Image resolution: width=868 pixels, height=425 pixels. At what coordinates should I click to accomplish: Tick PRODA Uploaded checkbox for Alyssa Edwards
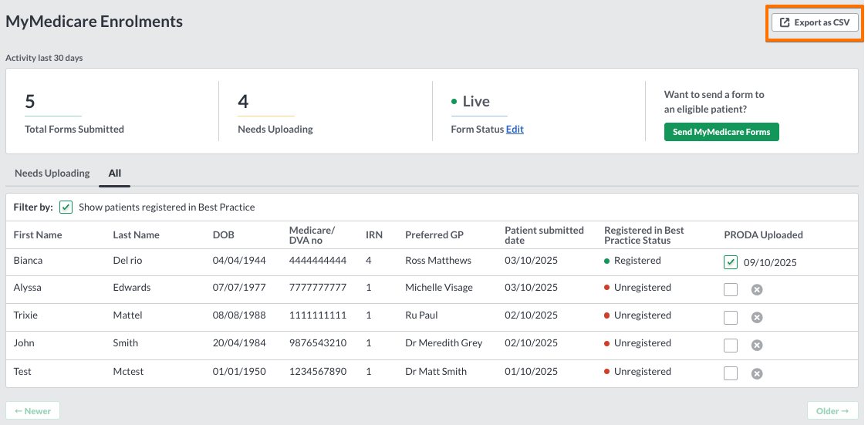pos(731,289)
